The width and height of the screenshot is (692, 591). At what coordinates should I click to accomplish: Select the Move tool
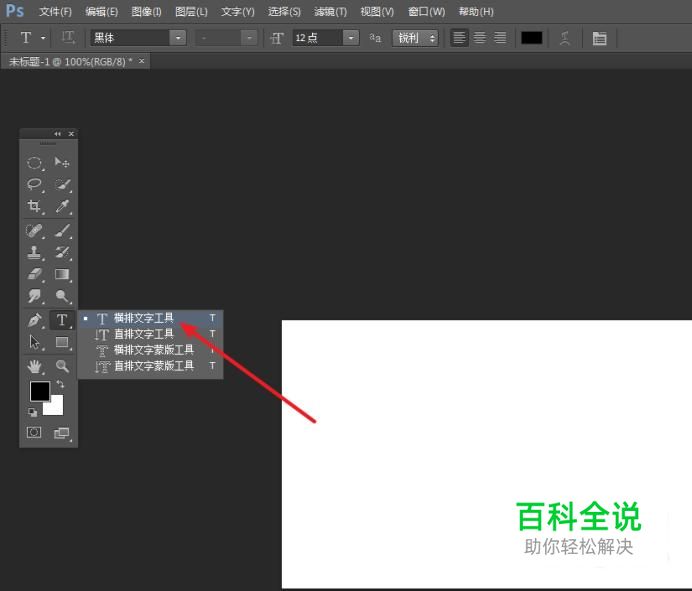pos(62,163)
